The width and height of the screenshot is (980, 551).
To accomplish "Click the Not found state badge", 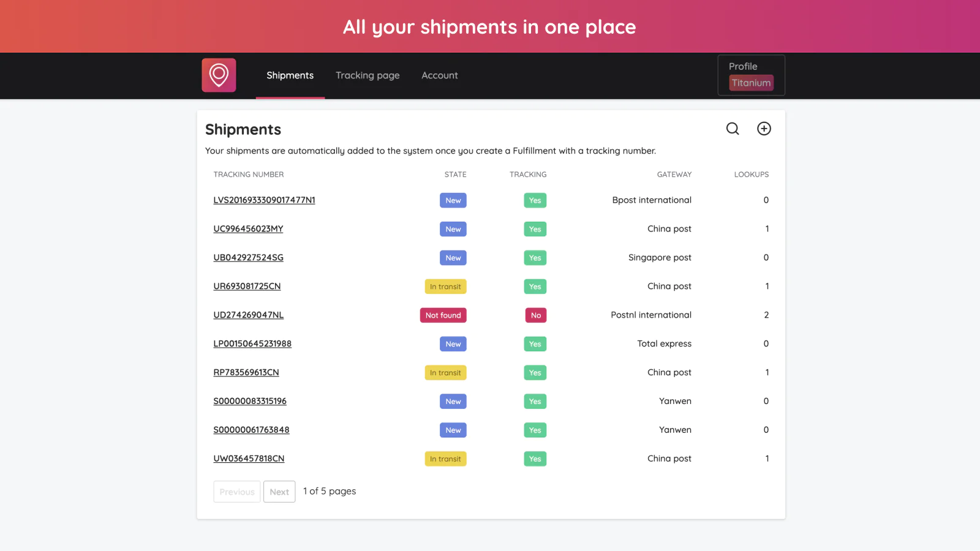I will pos(443,315).
